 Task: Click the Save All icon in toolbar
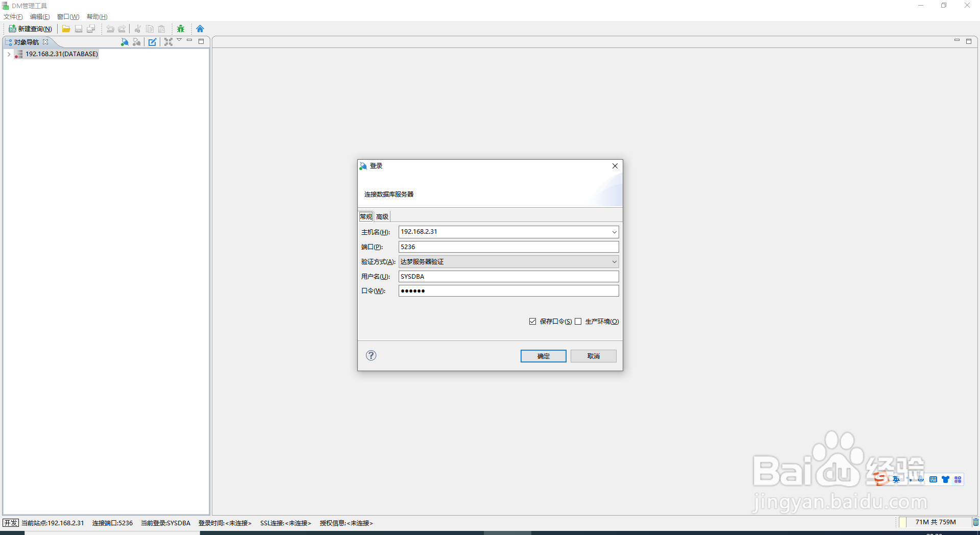(x=91, y=29)
